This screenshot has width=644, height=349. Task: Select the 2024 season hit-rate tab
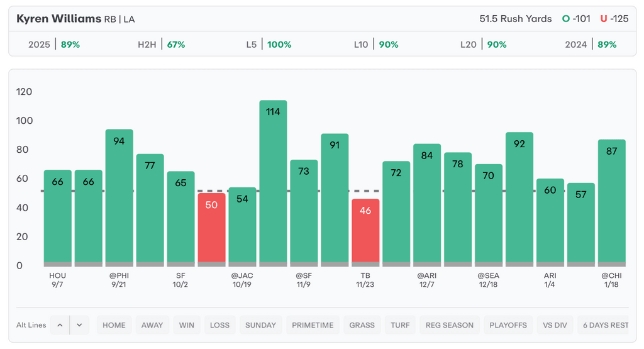point(591,45)
